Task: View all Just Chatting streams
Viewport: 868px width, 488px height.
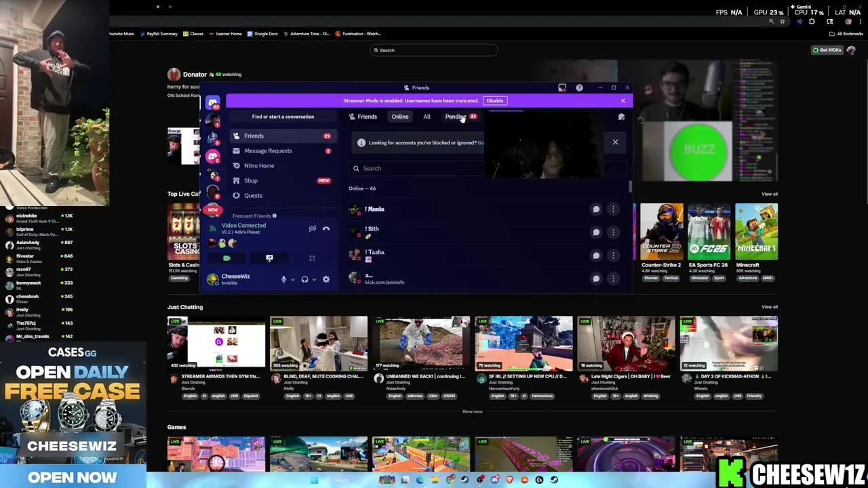Action: tap(769, 307)
